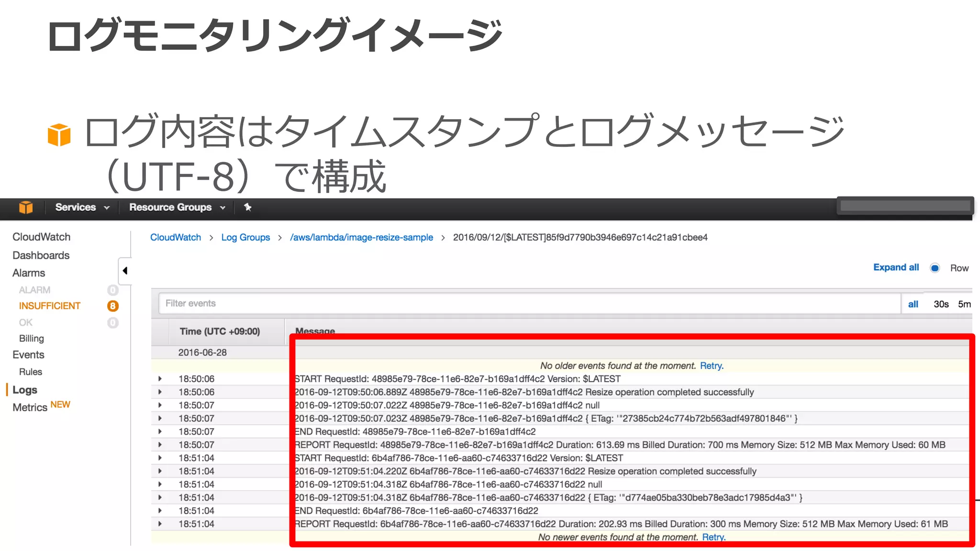Click the Filter events input field
The height and width of the screenshot is (551, 980).
(529, 303)
